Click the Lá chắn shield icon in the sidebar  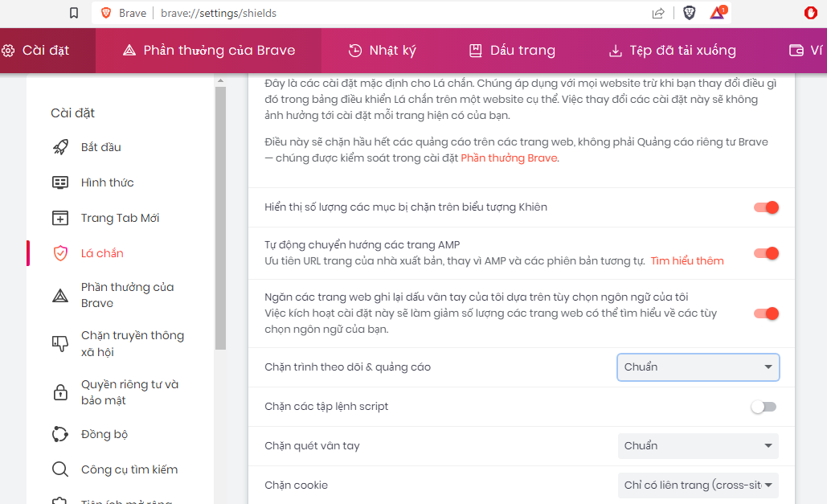coord(60,253)
